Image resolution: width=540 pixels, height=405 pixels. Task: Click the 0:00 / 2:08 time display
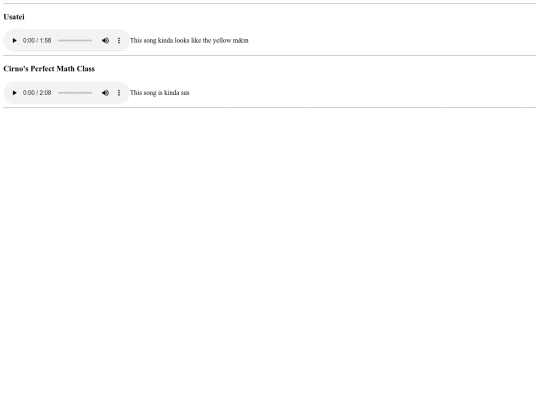coord(37,93)
